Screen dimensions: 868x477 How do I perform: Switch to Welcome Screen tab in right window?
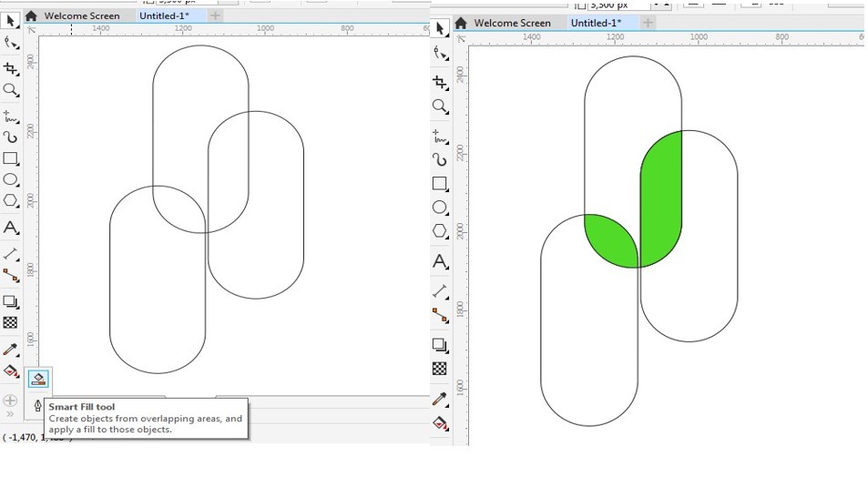[x=513, y=23]
